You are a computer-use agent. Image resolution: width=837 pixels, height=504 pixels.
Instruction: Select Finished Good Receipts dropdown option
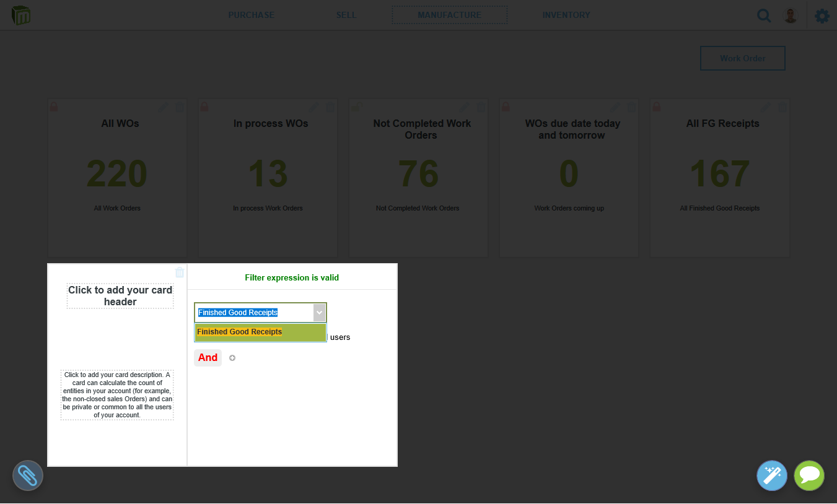click(x=260, y=332)
